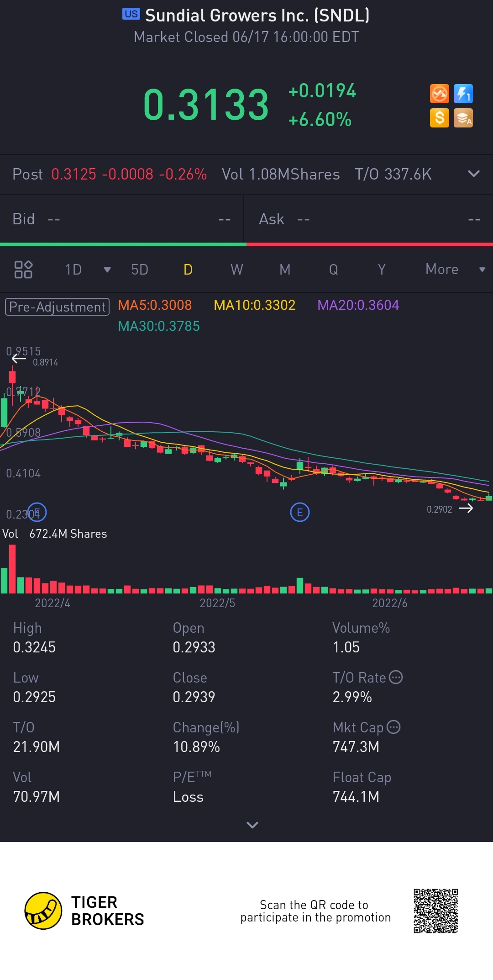The image size is (493, 980).
Task: Expand the post-market details chevron
Action: coord(474,174)
